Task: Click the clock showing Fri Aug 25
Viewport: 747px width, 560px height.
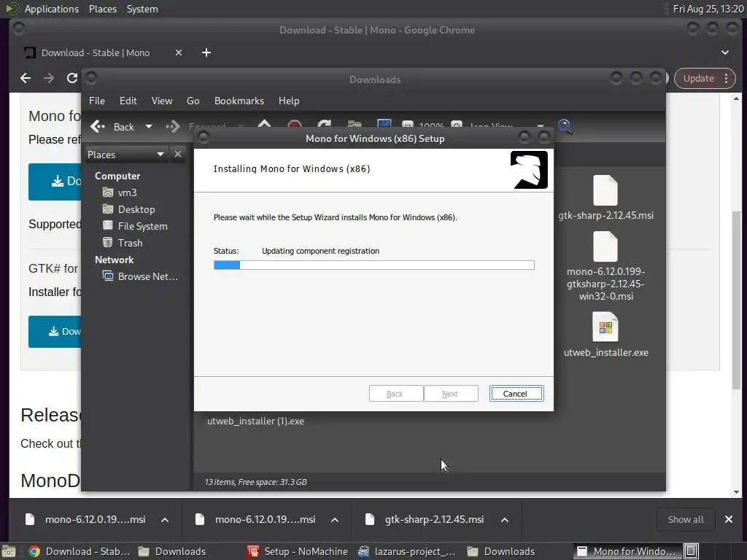Action: pyautogui.click(x=708, y=9)
